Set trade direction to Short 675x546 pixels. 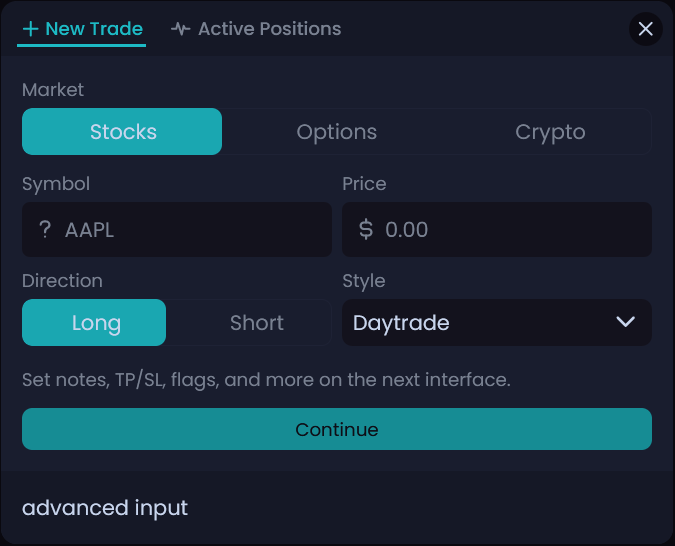[256, 323]
